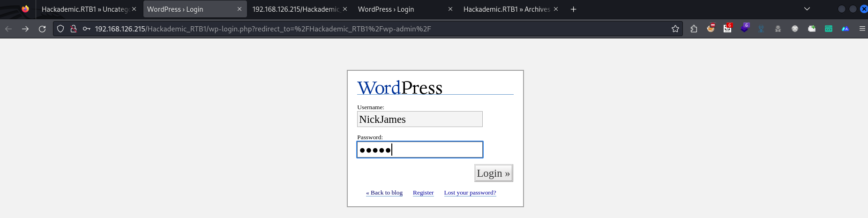Open the container tabs extension with green plus
Viewport: 868px width, 218px height.
point(812,29)
